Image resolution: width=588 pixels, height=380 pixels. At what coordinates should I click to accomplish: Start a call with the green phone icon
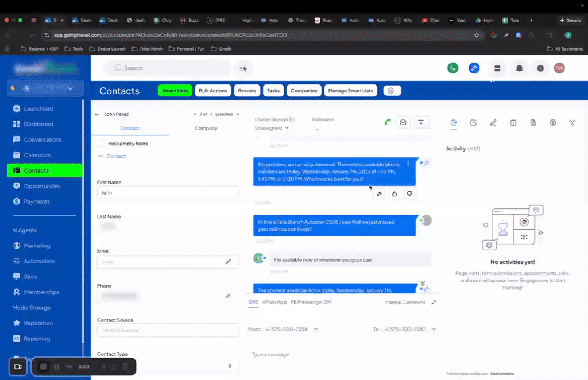coord(388,122)
